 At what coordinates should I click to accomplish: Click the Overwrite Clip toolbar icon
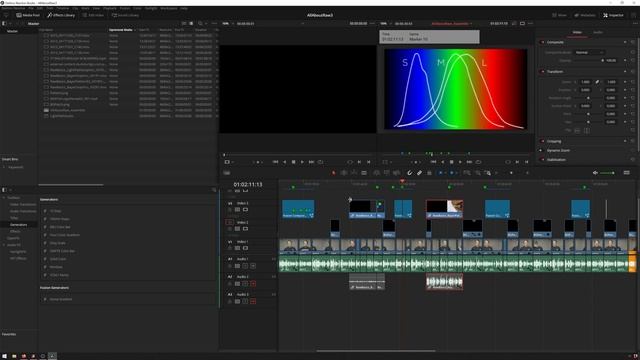pos(387,173)
